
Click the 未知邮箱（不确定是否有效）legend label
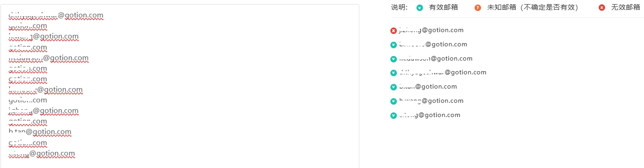point(532,7)
